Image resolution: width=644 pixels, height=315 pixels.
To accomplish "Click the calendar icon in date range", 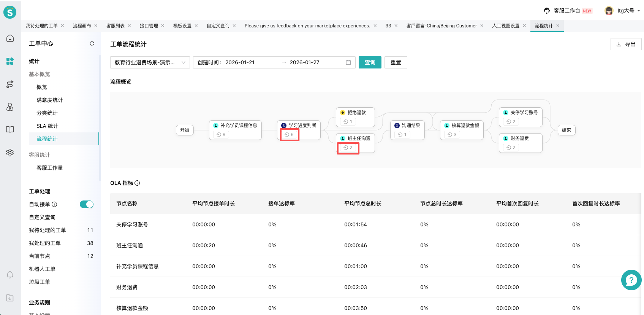I will [348, 62].
